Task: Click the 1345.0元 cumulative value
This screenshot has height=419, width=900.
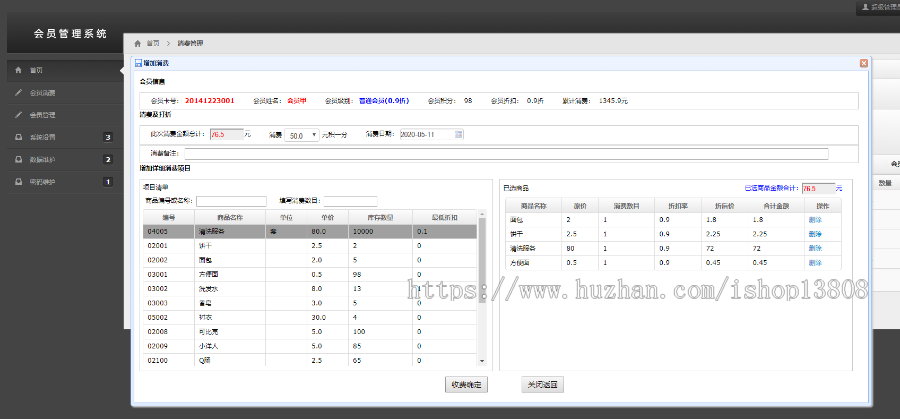Action: [x=614, y=100]
